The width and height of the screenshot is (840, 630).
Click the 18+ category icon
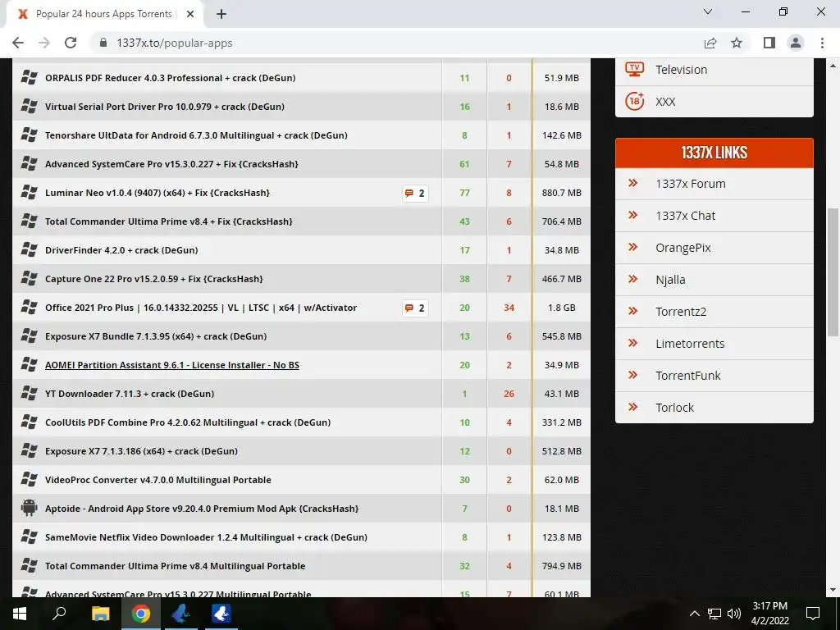[634, 101]
